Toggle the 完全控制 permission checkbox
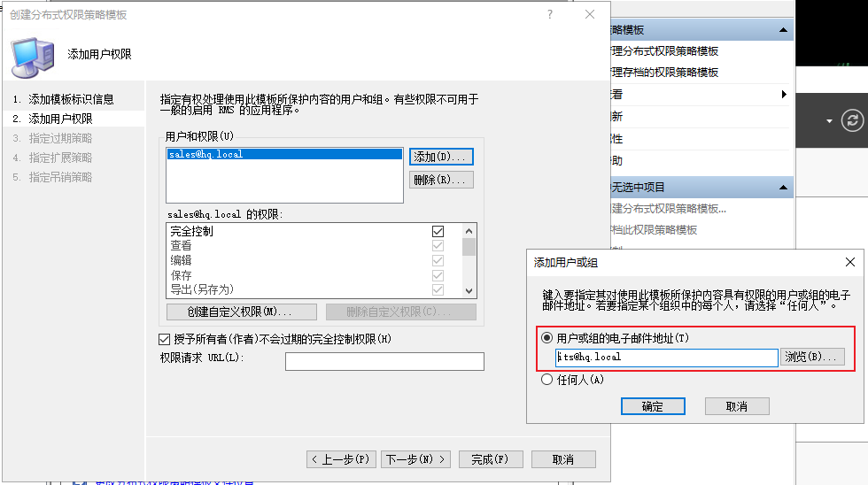868x485 pixels. [x=438, y=231]
